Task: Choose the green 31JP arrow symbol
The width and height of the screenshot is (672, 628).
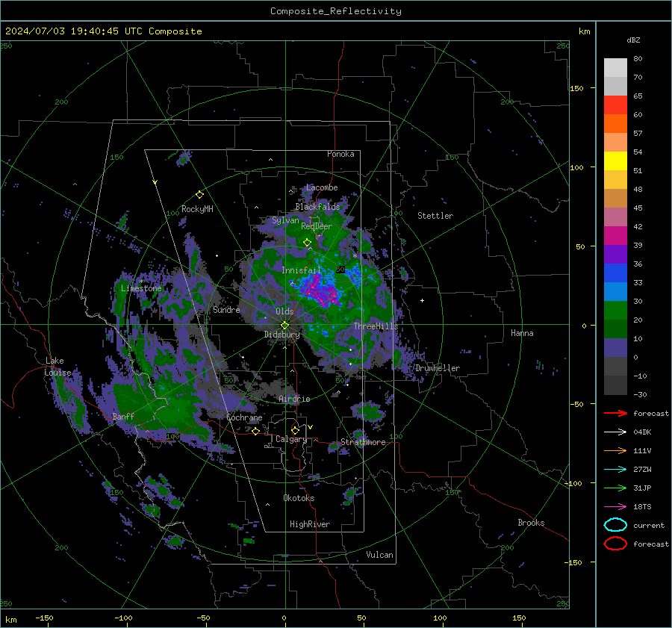Action: click(615, 488)
